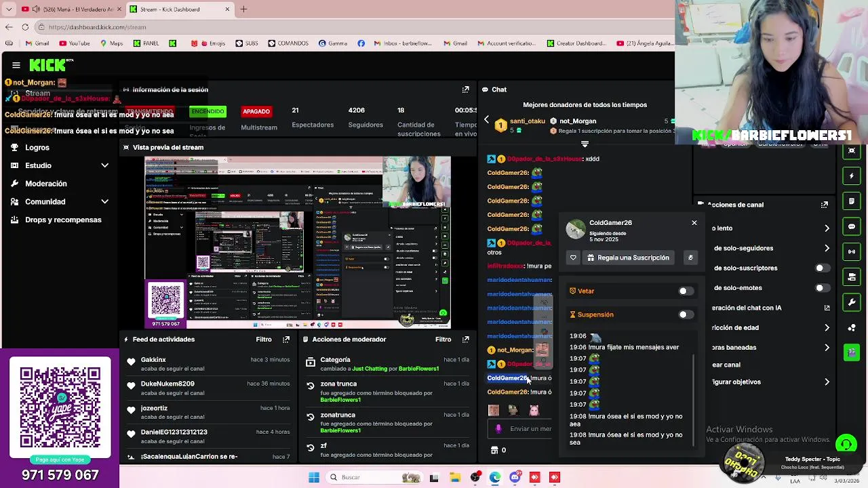Click Filtro in Acciones de moderador
This screenshot has height=488, width=868.
click(x=443, y=340)
